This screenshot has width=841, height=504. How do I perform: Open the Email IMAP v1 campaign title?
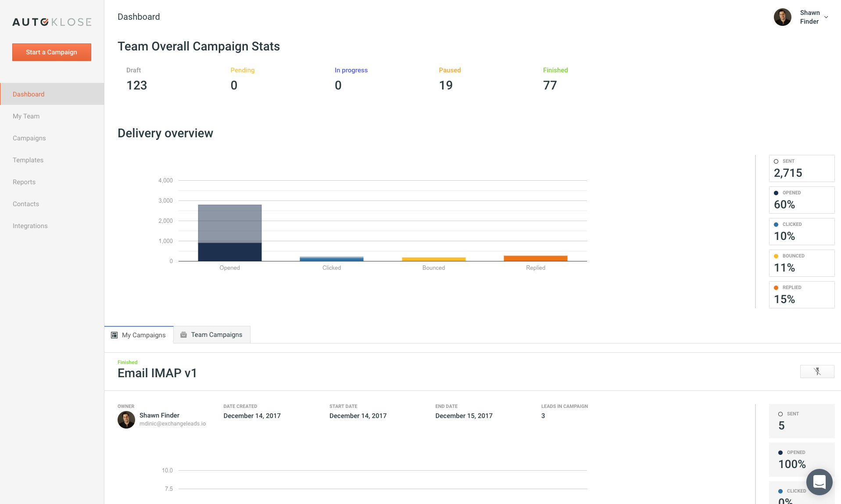click(157, 373)
